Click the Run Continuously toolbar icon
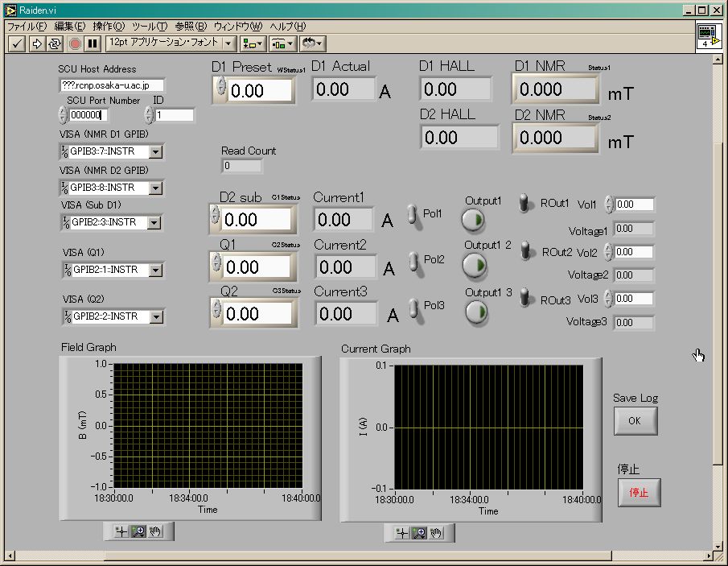 pyautogui.click(x=55, y=43)
